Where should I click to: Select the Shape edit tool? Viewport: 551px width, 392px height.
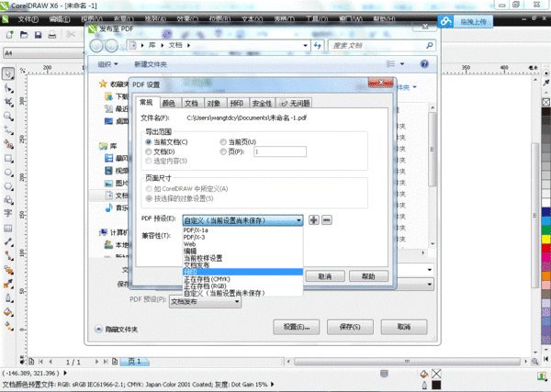point(8,88)
